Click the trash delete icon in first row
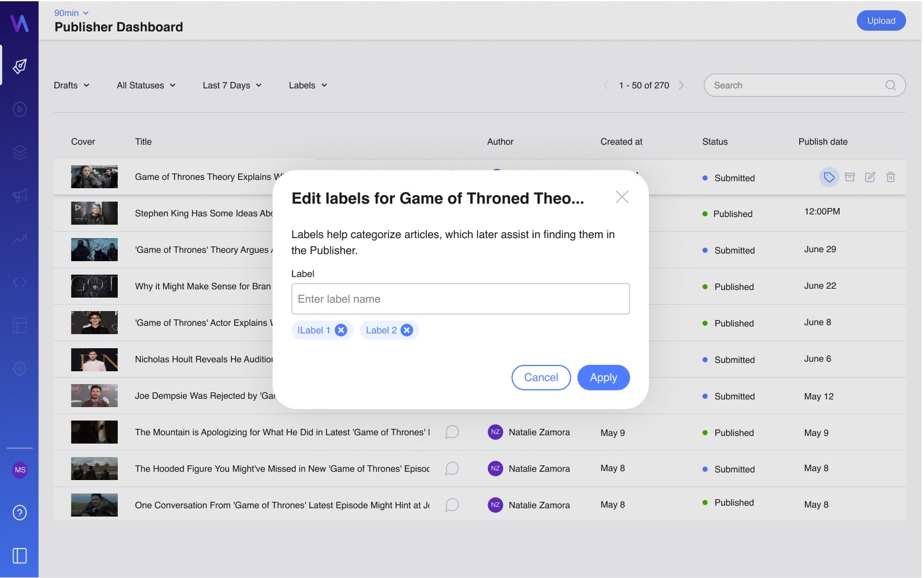 (891, 177)
